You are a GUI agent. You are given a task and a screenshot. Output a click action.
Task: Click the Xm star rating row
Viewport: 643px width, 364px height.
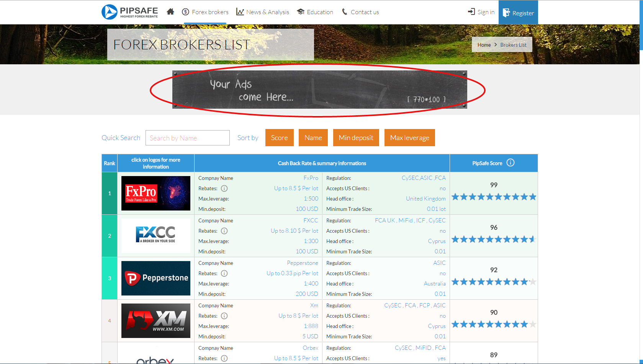pos(494,325)
